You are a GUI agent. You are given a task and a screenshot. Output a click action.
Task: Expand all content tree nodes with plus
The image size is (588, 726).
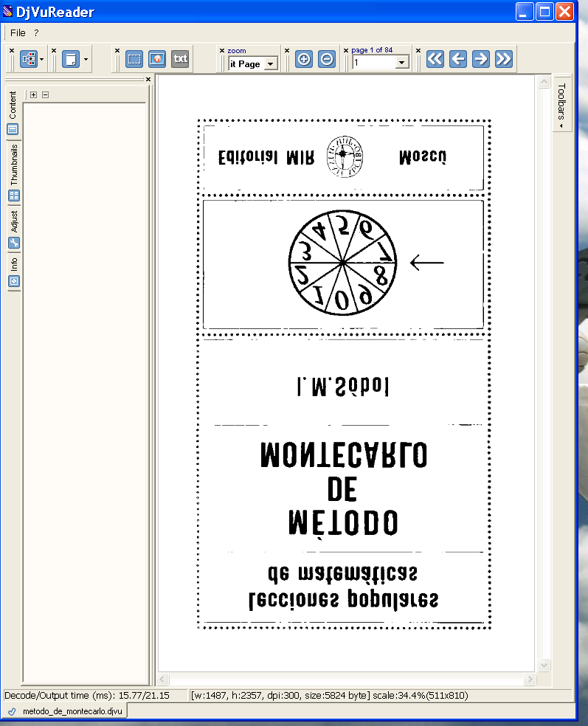coord(33,94)
